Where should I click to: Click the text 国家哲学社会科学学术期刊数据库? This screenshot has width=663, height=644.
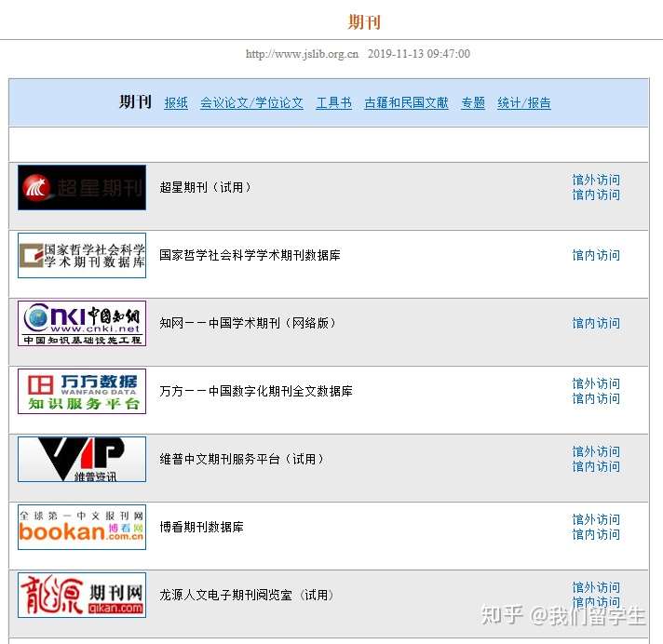point(250,255)
